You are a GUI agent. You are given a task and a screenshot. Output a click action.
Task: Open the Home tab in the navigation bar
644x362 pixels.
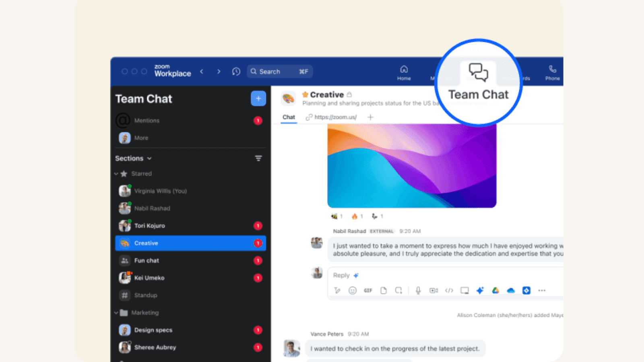tap(404, 72)
